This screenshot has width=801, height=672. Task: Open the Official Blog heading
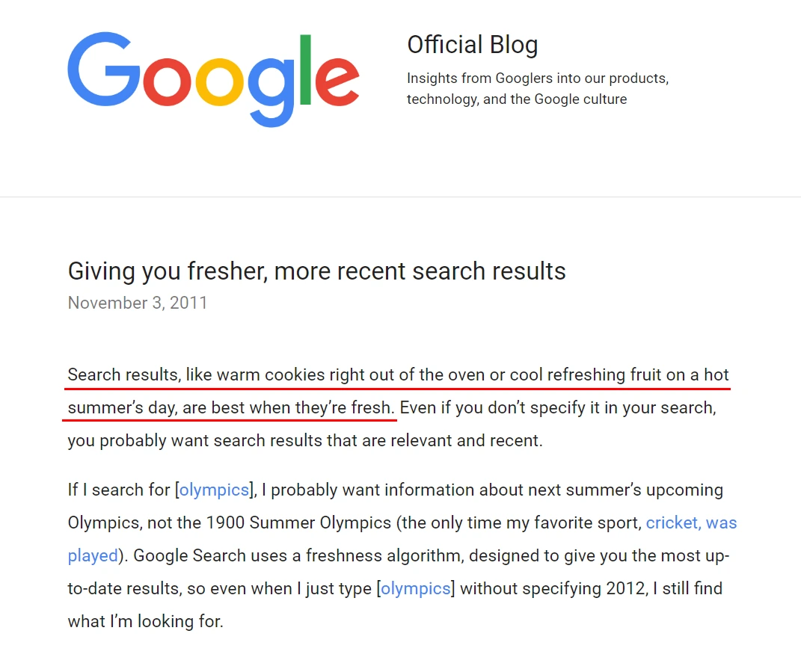[473, 44]
